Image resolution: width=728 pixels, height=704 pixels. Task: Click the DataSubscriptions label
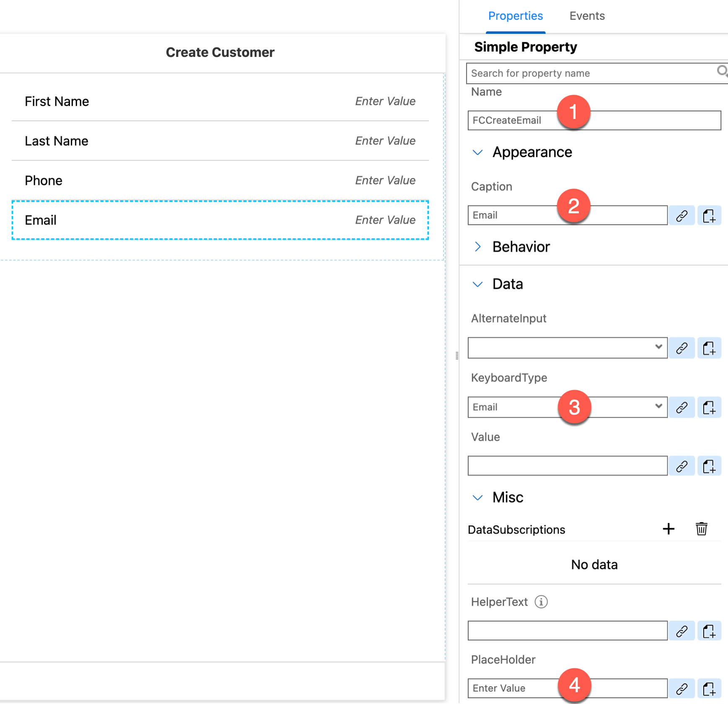pyautogui.click(x=516, y=530)
